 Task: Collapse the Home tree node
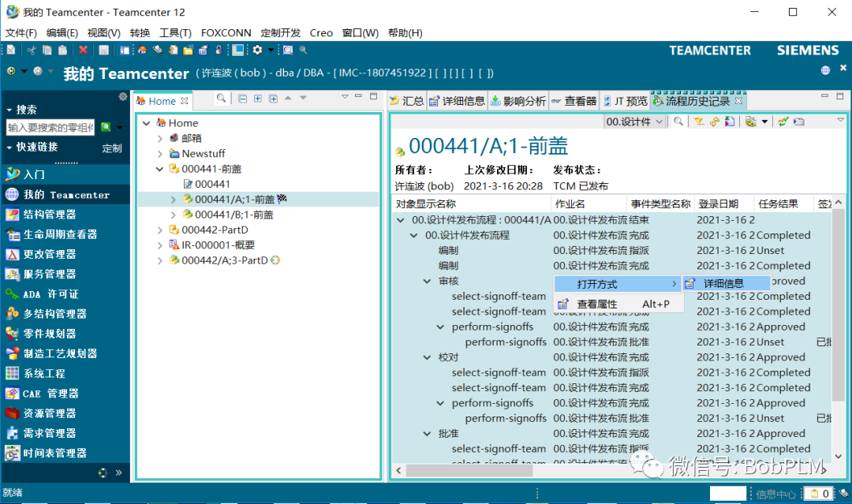146,123
